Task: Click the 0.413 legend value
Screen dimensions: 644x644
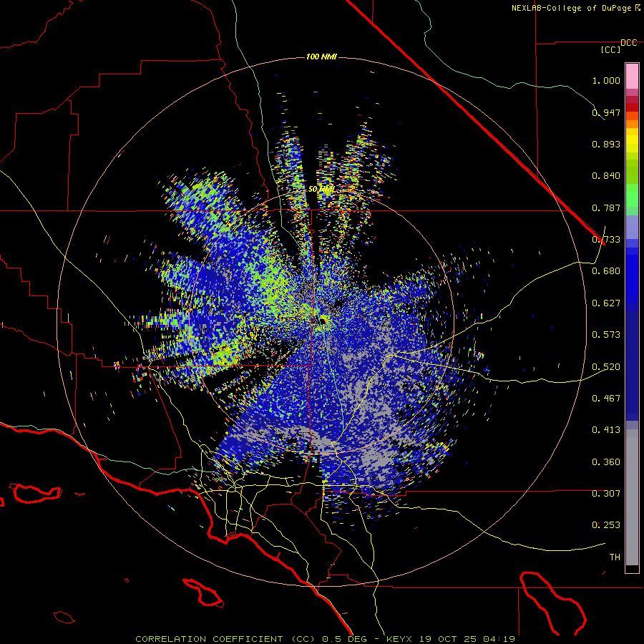Action: (x=606, y=430)
